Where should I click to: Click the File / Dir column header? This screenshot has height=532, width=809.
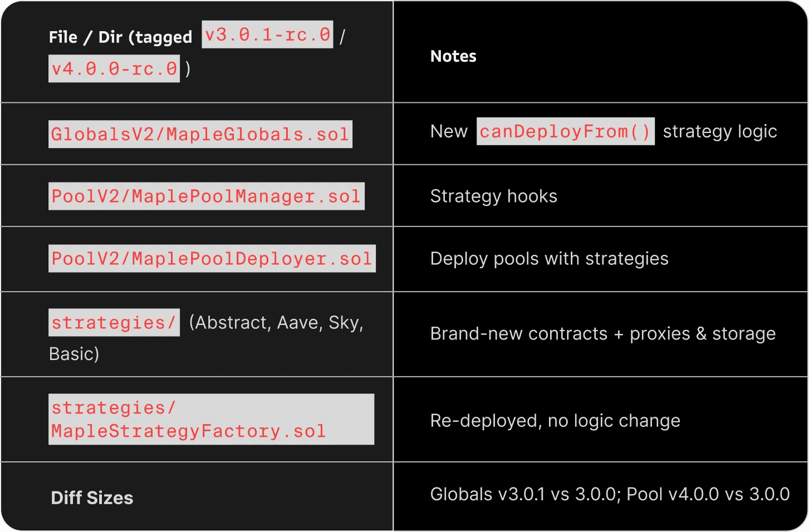click(197, 52)
